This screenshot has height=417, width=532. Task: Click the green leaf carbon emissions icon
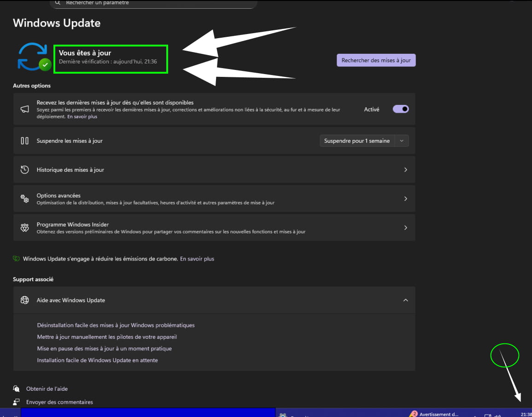coord(16,259)
